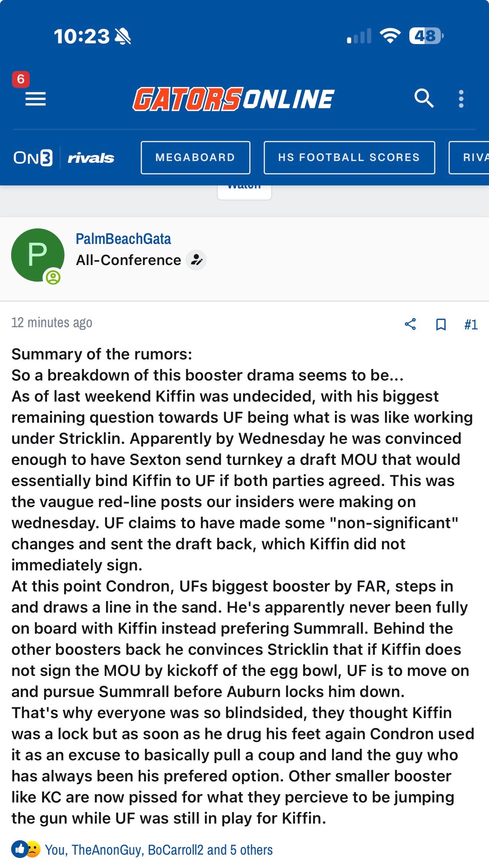Tap PalmBeachGata's green avatar
The image size is (489, 868).
tap(37, 255)
